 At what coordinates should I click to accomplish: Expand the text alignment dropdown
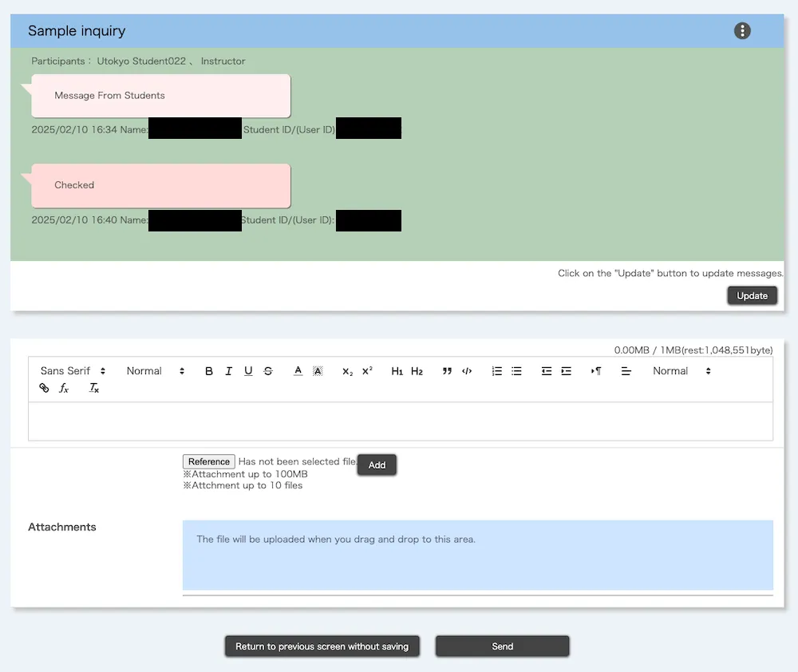pyautogui.click(x=626, y=371)
